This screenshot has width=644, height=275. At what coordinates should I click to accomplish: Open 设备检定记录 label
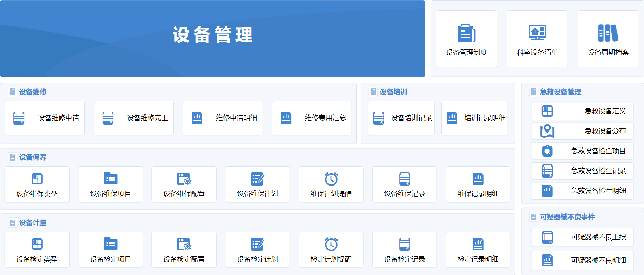(x=405, y=259)
